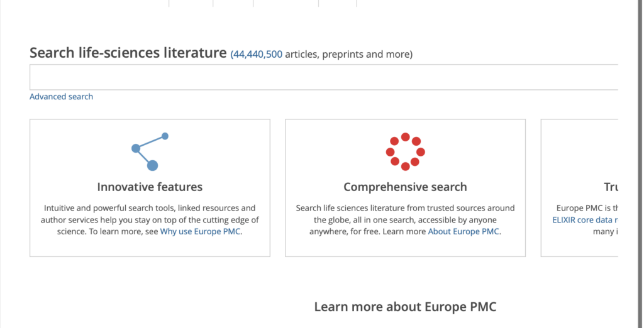Open the ELIXIR core data link
Image resolution: width=644 pixels, height=328 pixels.
(x=585, y=220)
